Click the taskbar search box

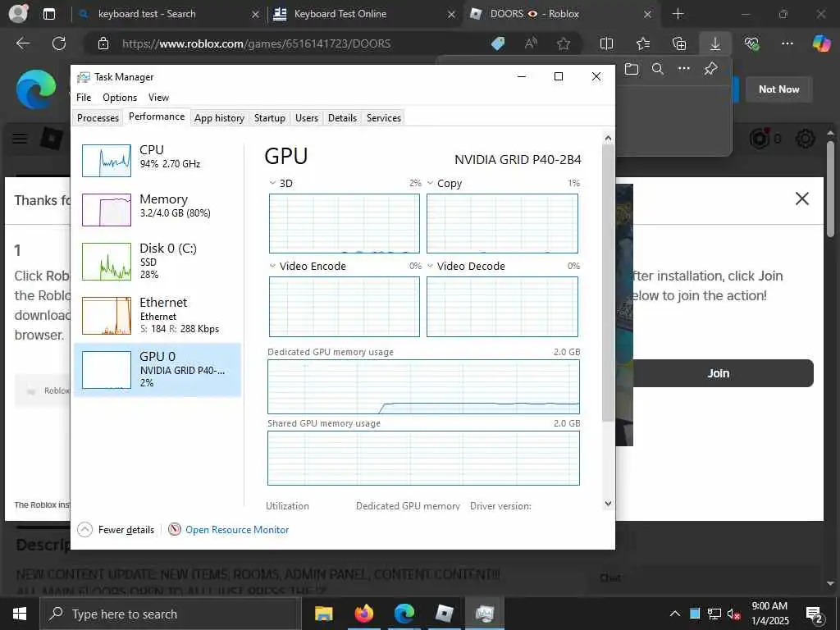click(x=169, y=614)
